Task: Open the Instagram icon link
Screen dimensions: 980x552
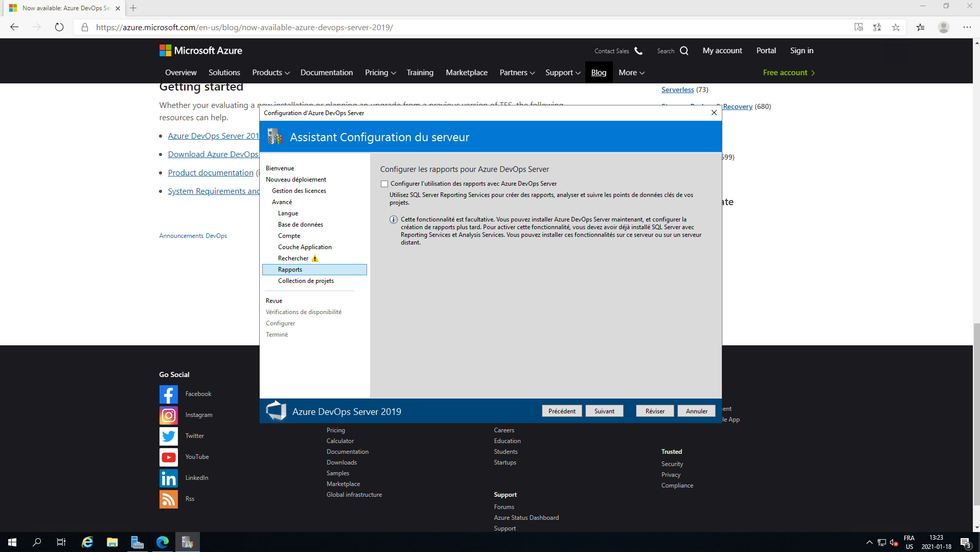Action: 168,415
